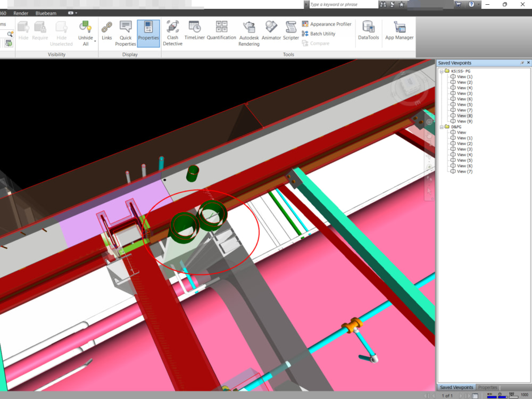The width and height of the screenshot is (532, 399).
Task: Select View (5) under D&PG
Action: [464, 160]
